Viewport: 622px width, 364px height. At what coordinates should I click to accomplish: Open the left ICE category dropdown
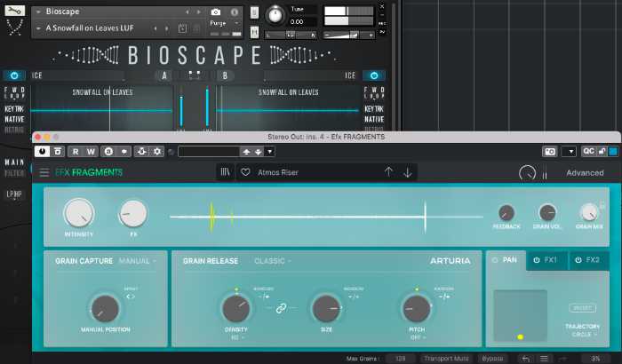[x=78, y=75]
